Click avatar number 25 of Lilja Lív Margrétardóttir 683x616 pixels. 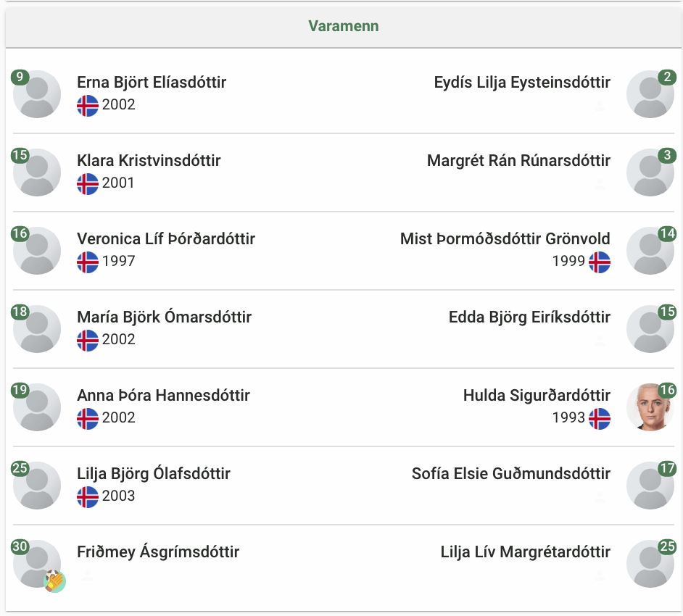pos(650,564)
